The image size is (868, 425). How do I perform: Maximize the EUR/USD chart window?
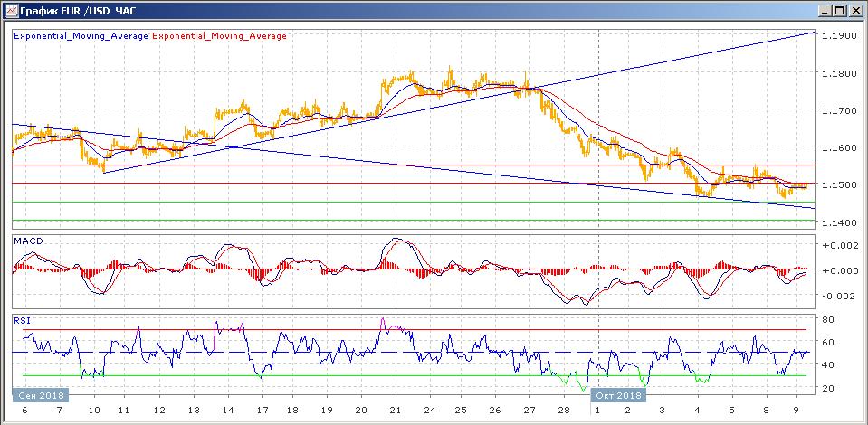coord(841,10)
